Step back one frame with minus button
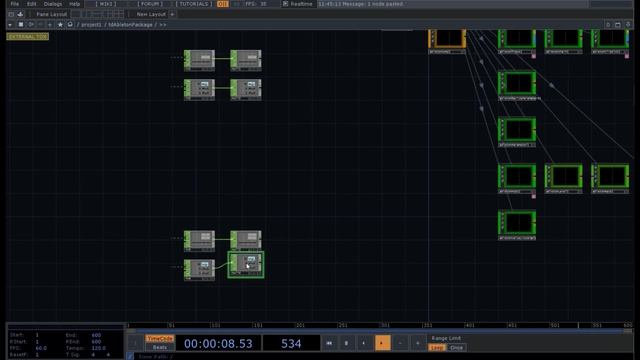Image resolution: width=640 pixels, height=360 pixels. click(x=400, y=343)
